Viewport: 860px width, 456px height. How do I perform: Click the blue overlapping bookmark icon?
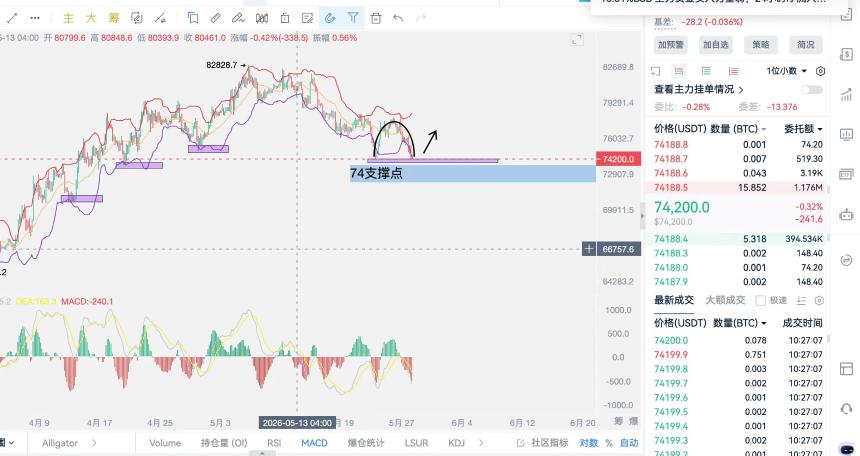(x=193, y=18)
